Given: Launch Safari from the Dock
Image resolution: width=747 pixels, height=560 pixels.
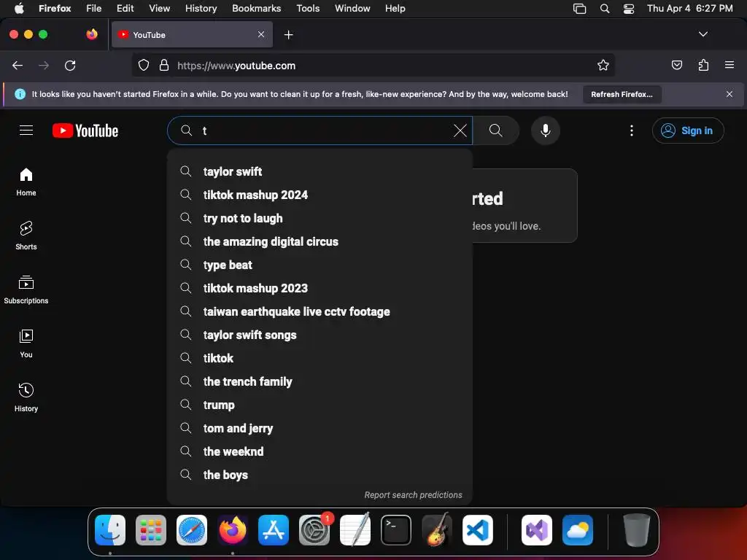Looking at the screenshot, I should pos(192,530).
